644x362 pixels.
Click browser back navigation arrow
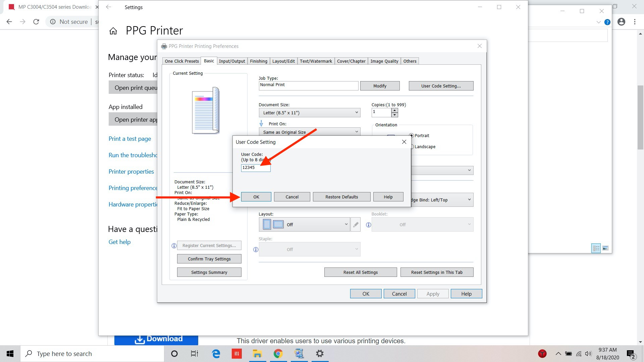pyautogui.click(x=9, y=22)
